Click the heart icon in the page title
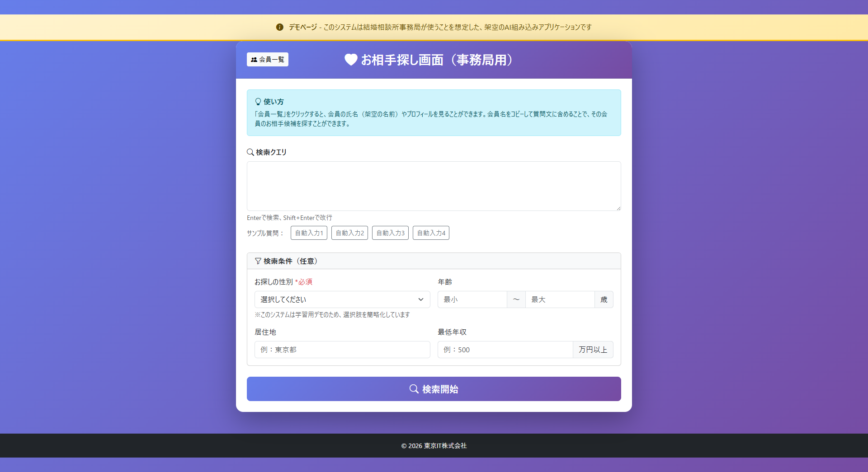 tap(351, 60)
